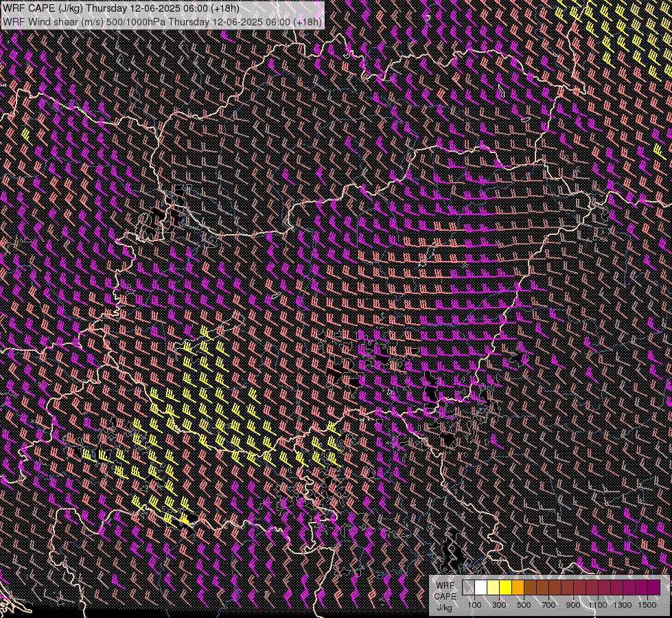The height and width of the screenshot is (618, 672).
Task: Click the legend value 500
Action: click(x=524, y=605)
